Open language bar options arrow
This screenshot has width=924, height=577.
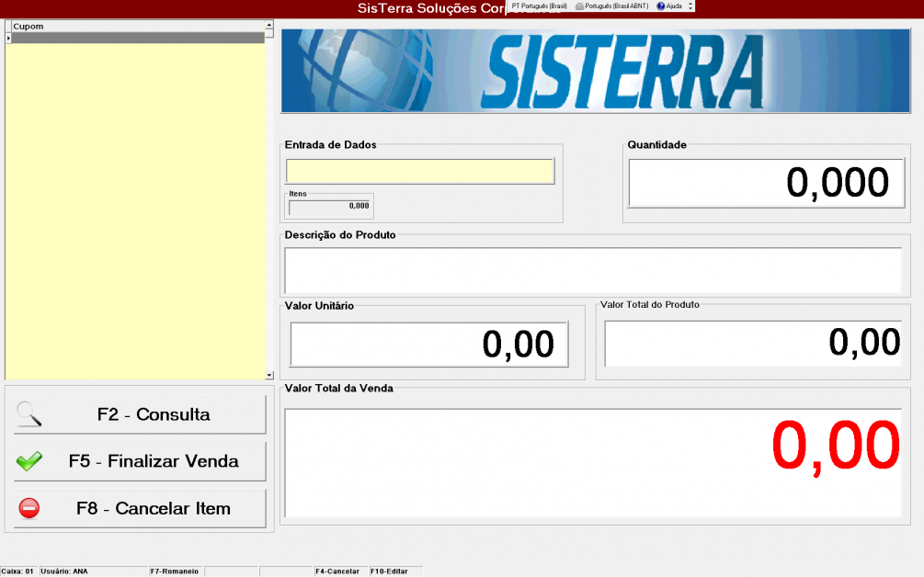point(690,6)
